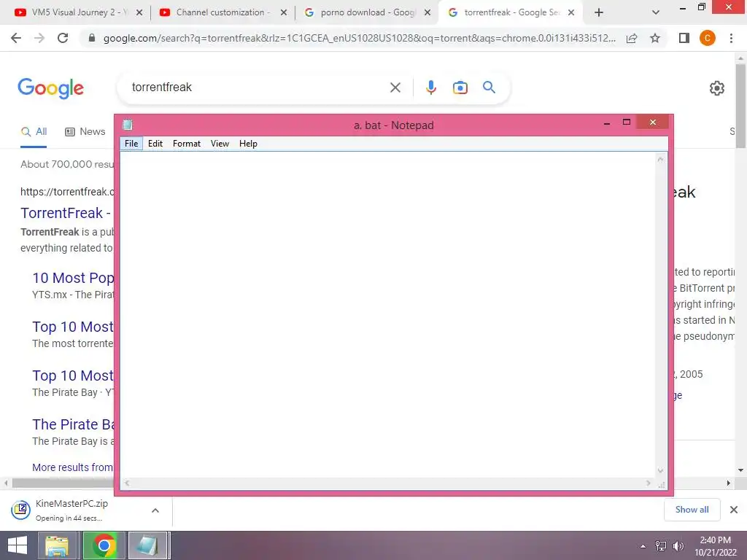Open Chrome three-dot menu
The image size is (747, 560).
coord(731,38)
